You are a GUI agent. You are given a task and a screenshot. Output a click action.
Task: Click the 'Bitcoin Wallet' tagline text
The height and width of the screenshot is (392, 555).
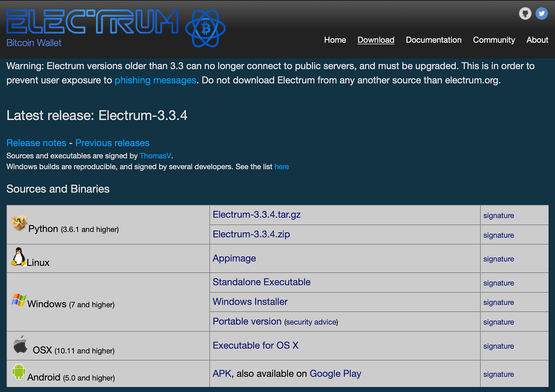34,43
